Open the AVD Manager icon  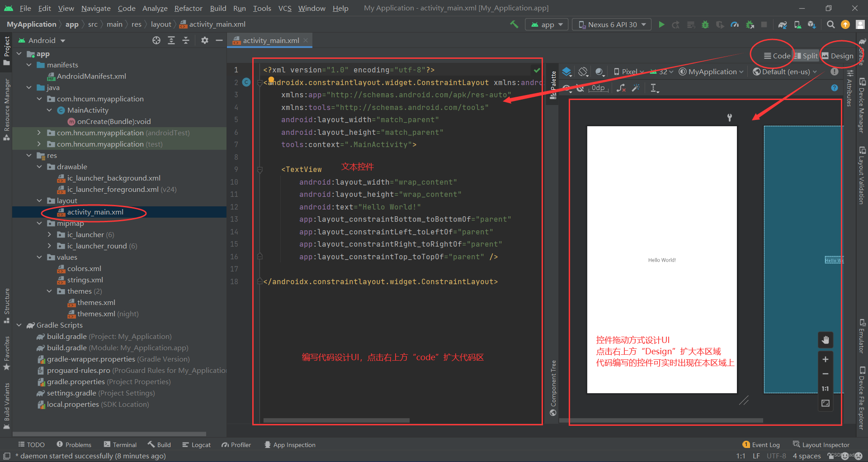pos(797,24)
